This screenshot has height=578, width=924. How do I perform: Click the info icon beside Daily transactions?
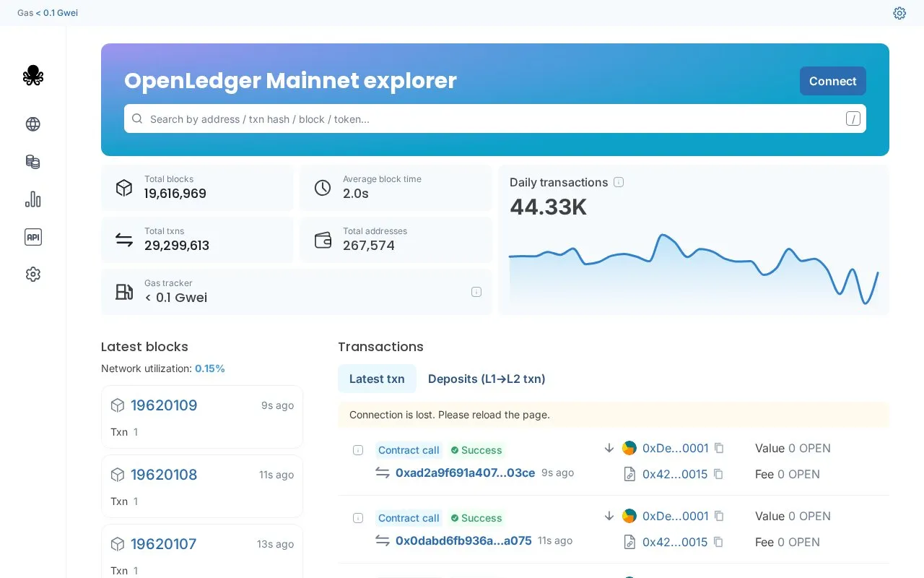point(619,182)
